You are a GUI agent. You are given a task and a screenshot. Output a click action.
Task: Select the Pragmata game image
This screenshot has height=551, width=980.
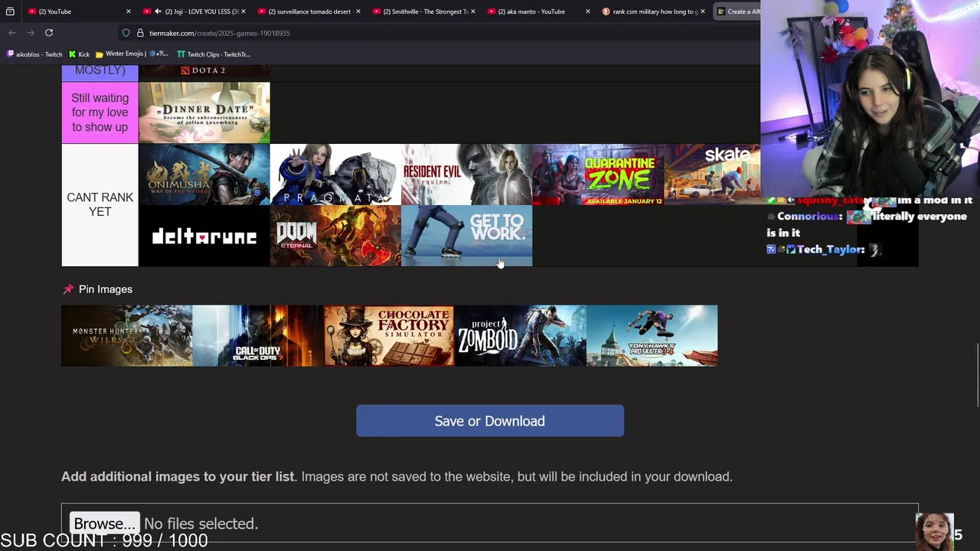coord(335,174)
